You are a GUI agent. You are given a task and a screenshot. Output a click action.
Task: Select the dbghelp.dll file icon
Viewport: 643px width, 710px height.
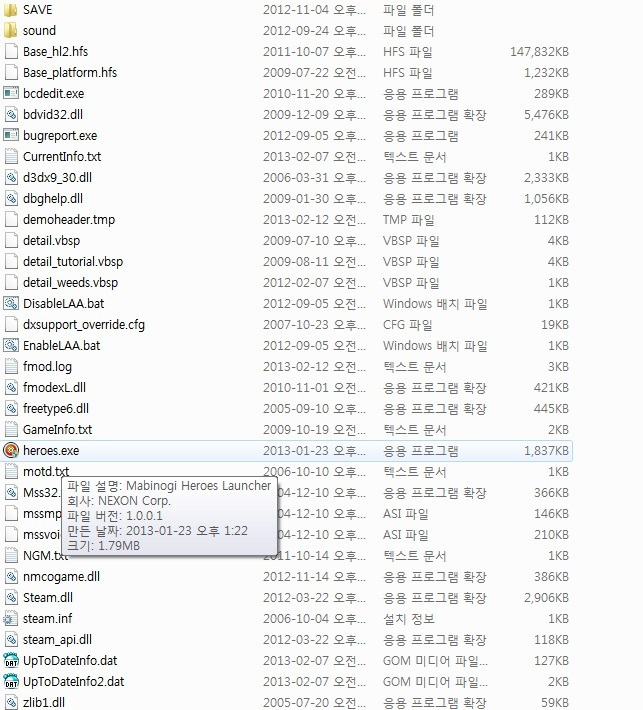(x=11, y=198)
